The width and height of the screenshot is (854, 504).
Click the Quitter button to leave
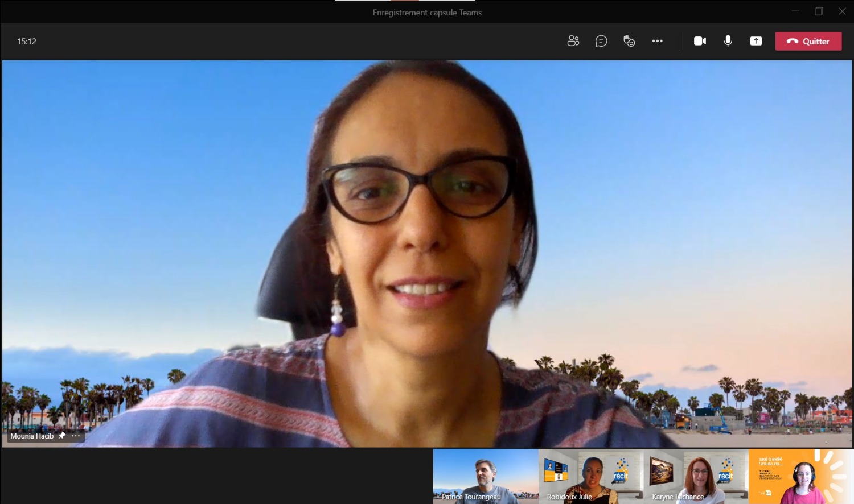808,41
